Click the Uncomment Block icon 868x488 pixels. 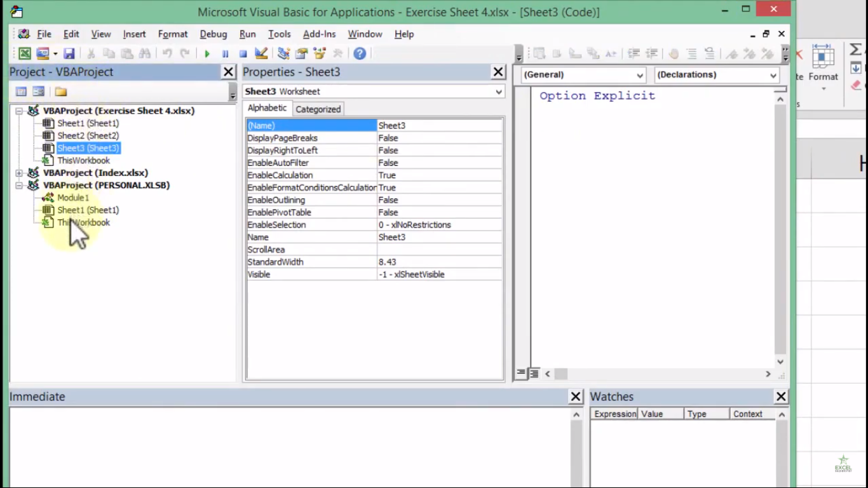(x=710, y=54)
